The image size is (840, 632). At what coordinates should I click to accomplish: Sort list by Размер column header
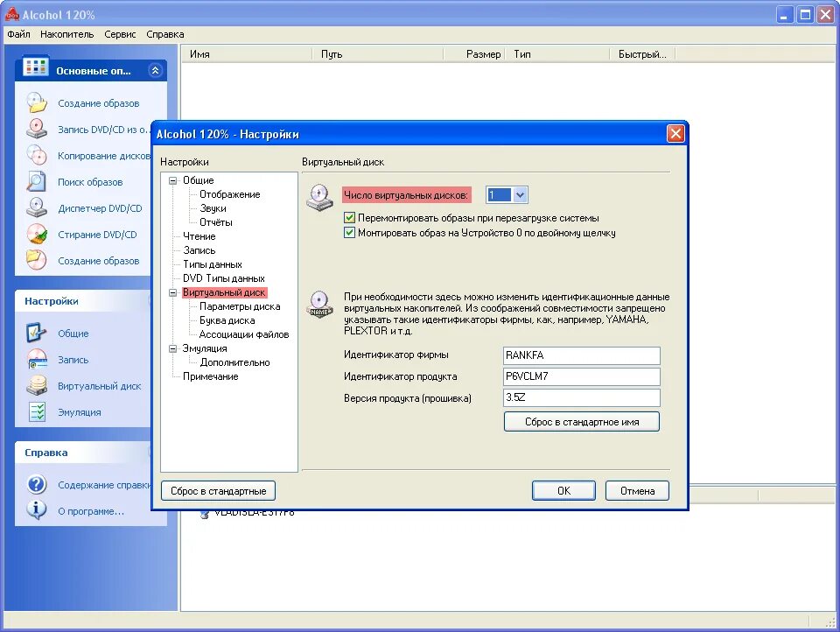[474, 54]
